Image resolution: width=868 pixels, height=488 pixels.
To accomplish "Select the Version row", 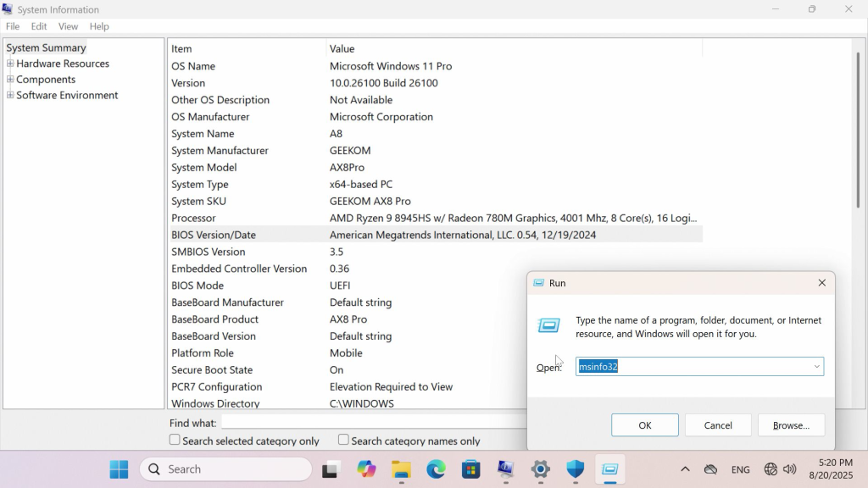I will click(x=435, y=83).
